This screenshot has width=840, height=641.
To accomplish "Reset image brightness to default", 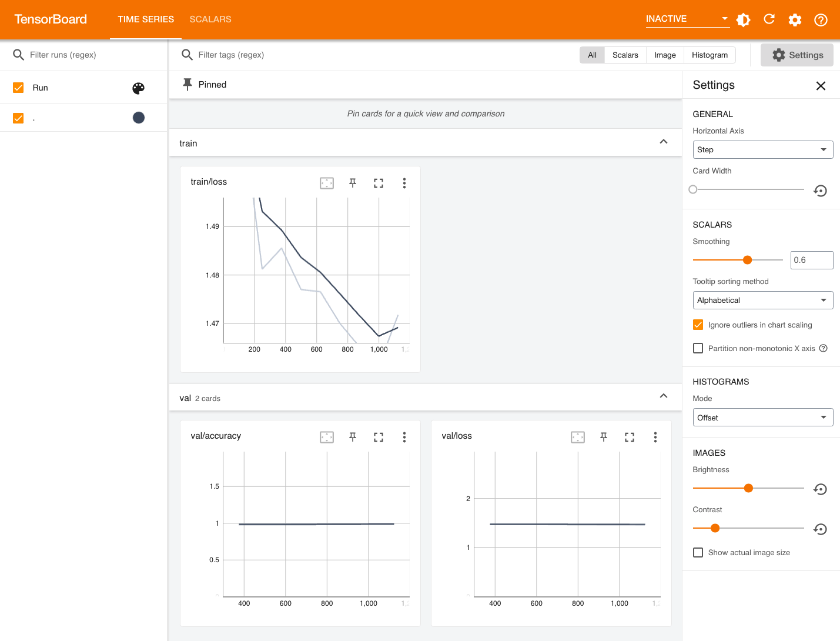I will [x=821, y=489].
